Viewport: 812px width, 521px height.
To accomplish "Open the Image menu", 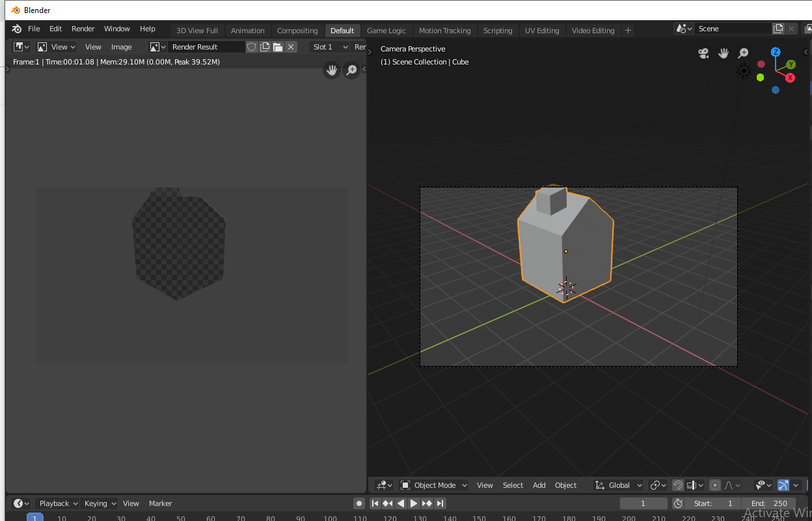I will point(122,47).
